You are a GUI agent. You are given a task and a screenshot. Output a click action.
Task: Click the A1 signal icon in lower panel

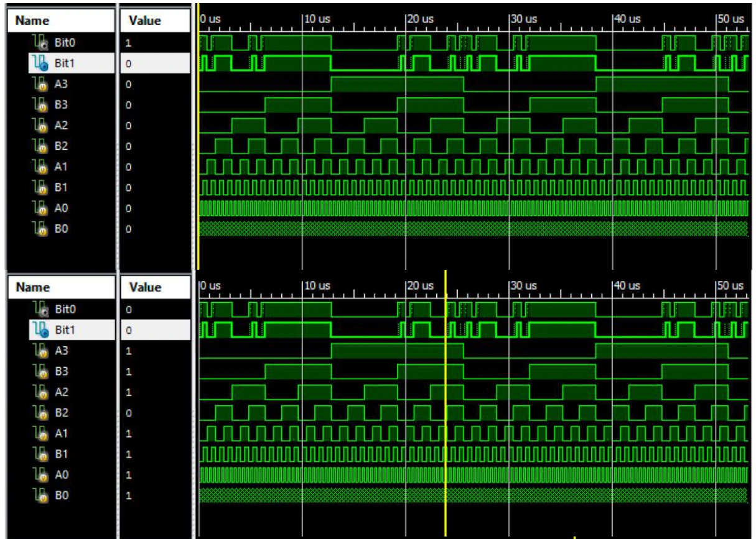click(x=40, y=434)
